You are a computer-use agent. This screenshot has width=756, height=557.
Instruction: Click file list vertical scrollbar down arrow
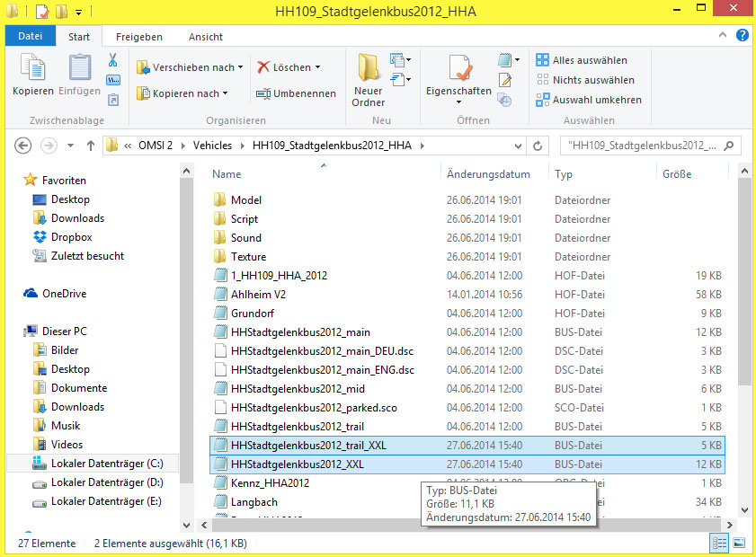pos(744,509)
